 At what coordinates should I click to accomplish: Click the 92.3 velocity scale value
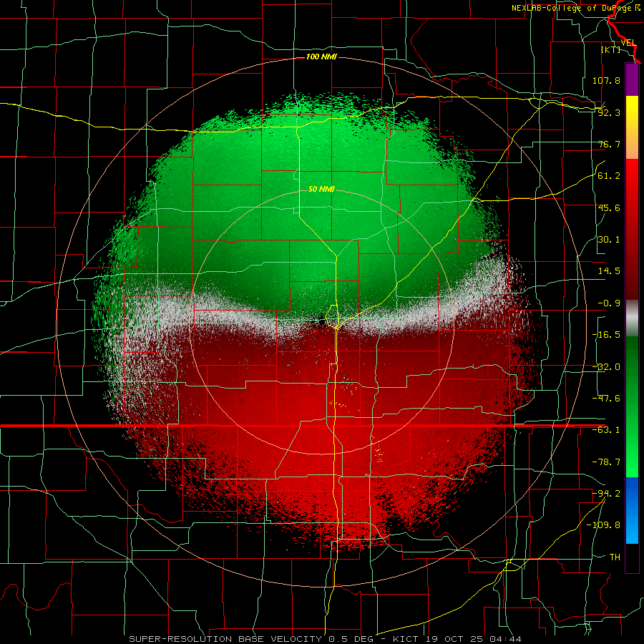tap(609, 112)
